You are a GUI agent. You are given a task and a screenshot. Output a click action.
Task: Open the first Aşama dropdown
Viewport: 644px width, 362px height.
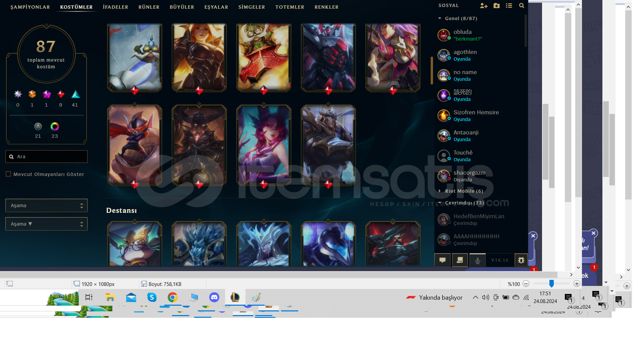coord(46,205)
